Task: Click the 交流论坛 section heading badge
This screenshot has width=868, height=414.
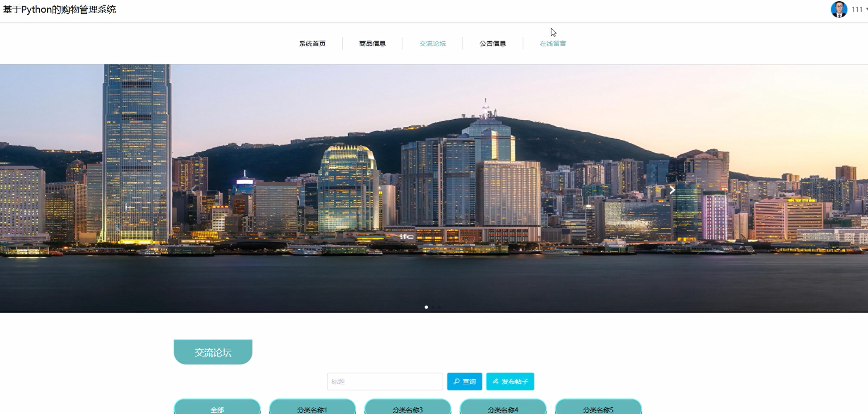Action: click(213, 352)
